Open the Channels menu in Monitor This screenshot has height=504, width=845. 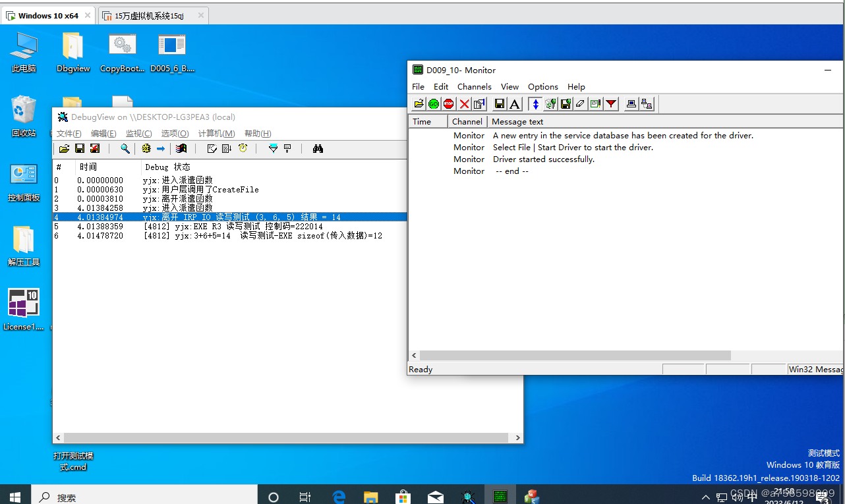point(475,86)
